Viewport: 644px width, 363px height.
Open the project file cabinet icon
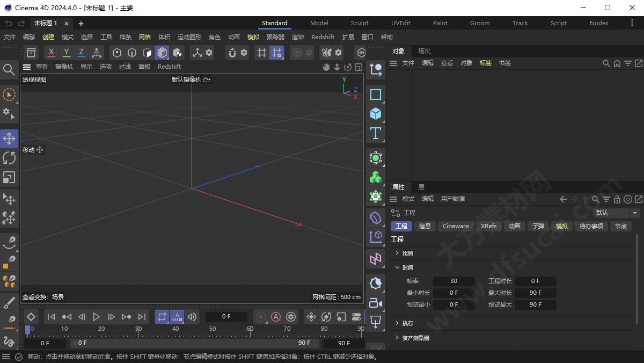pos(31,53)
